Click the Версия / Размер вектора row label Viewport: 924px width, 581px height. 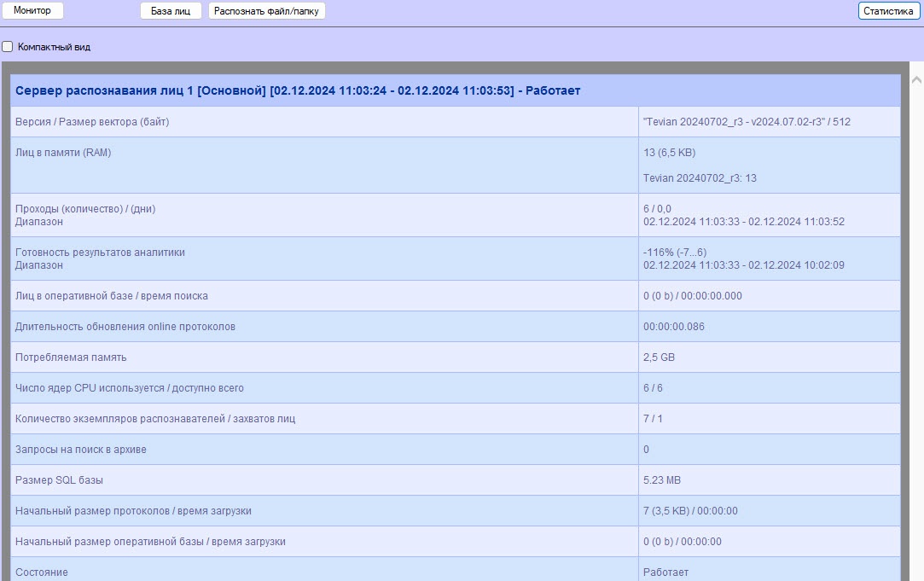pos(92,122)
